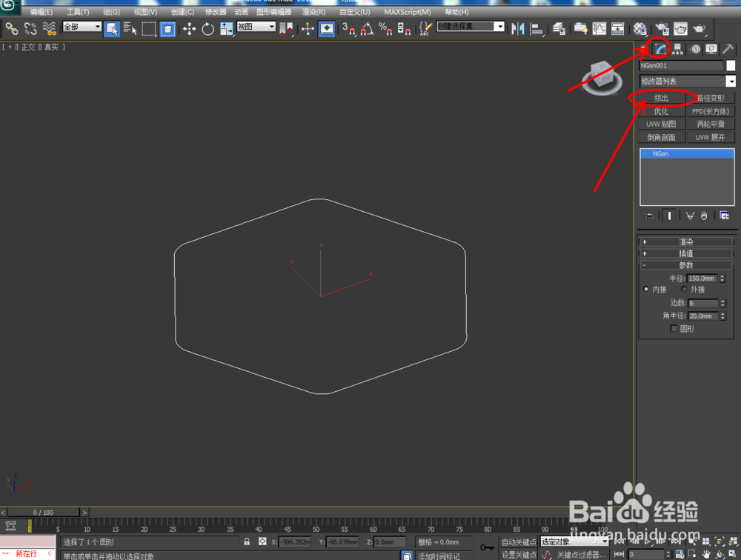Click the Select and Manipulate icon

(308, 29)
